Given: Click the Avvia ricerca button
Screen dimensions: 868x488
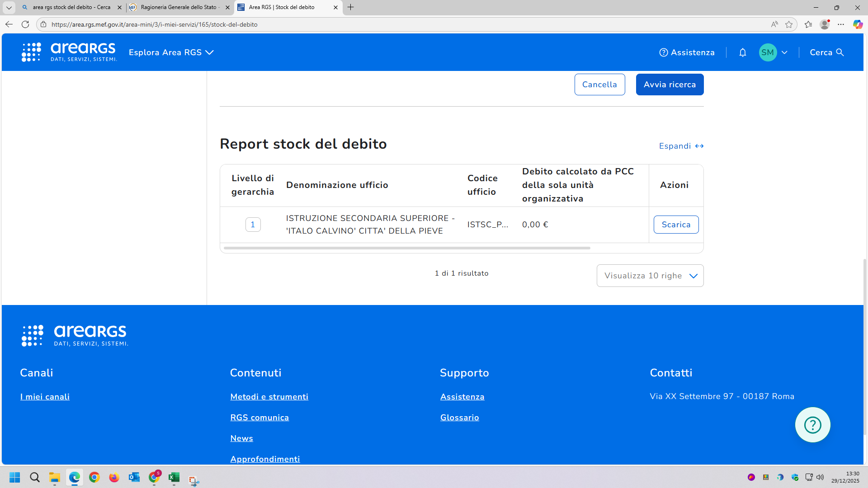Looking at the screenshot, I should pos(669,84).
